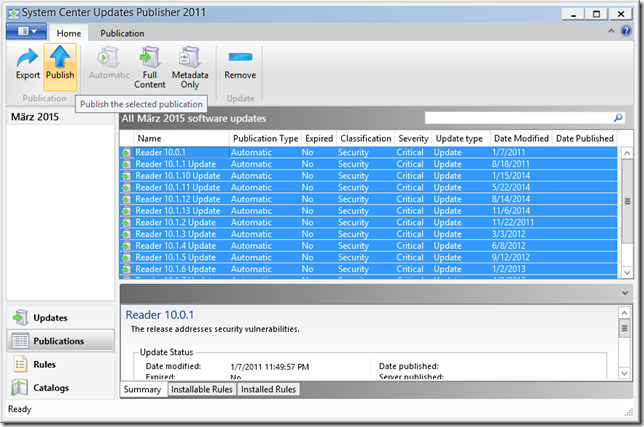
Task: Sort by the Date Modified column header
Action: coord(521,139)
